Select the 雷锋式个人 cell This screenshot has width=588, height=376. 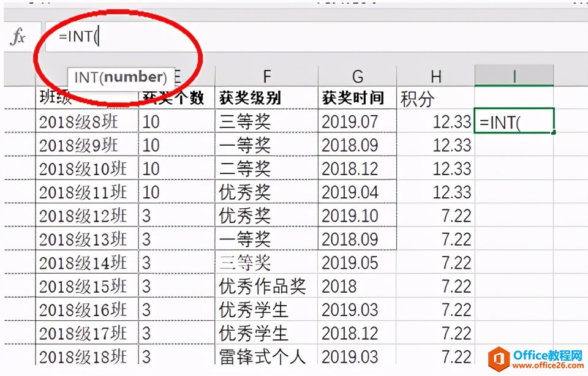point(266,355)
